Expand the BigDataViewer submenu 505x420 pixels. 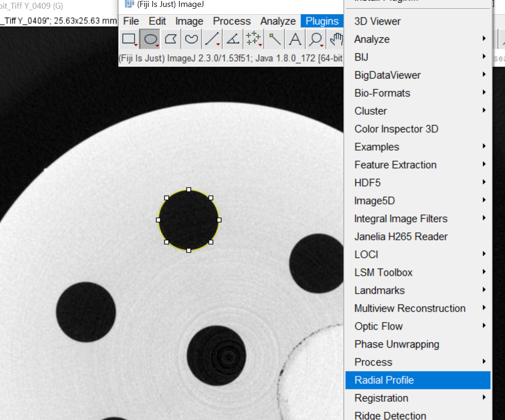coord(418,75)
